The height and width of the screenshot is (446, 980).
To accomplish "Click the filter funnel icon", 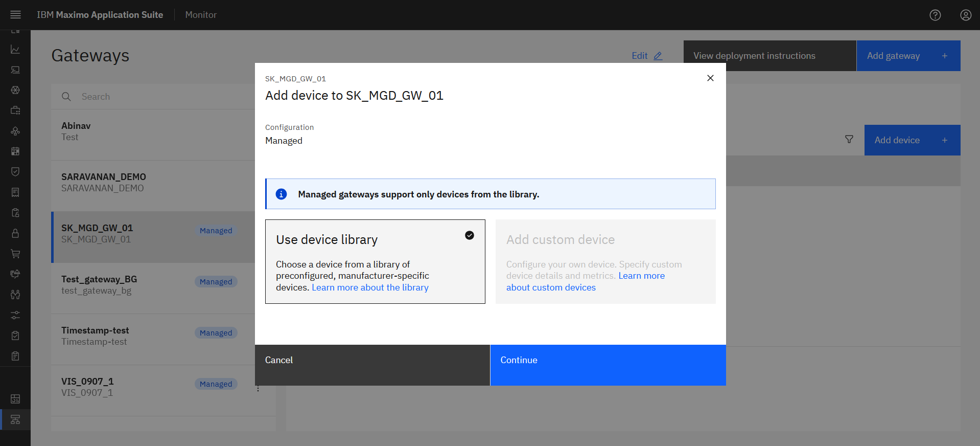I will click(849, 140).
